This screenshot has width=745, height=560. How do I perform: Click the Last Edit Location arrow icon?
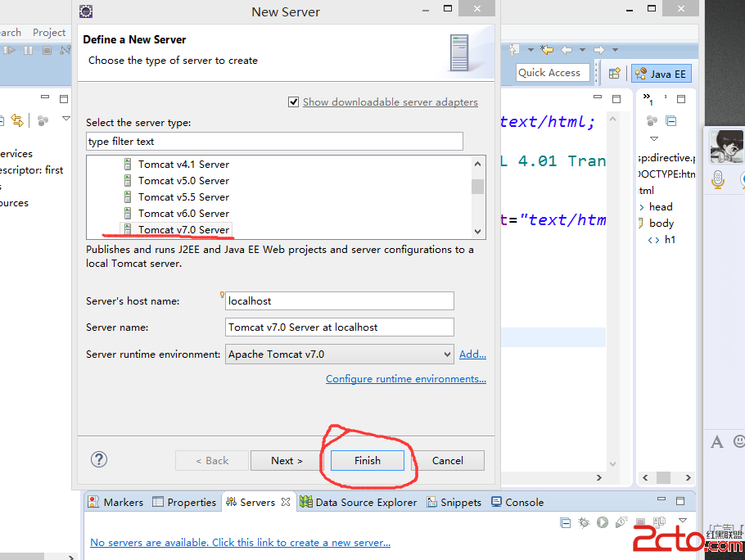coord(547,49)
